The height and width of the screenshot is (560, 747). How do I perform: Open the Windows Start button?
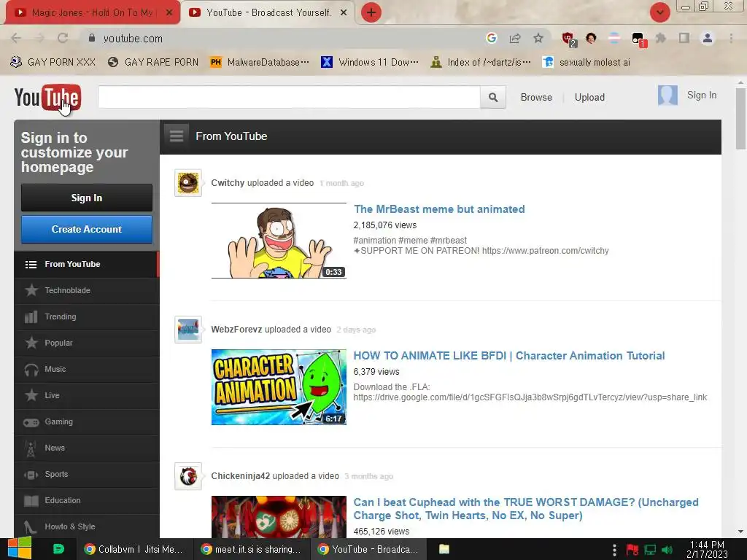pos(19,548)
